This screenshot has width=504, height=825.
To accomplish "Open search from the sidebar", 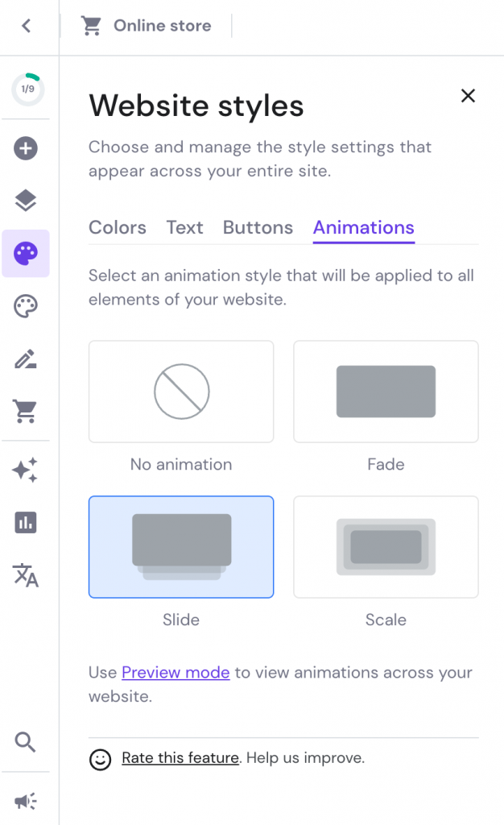I will 25,742.
